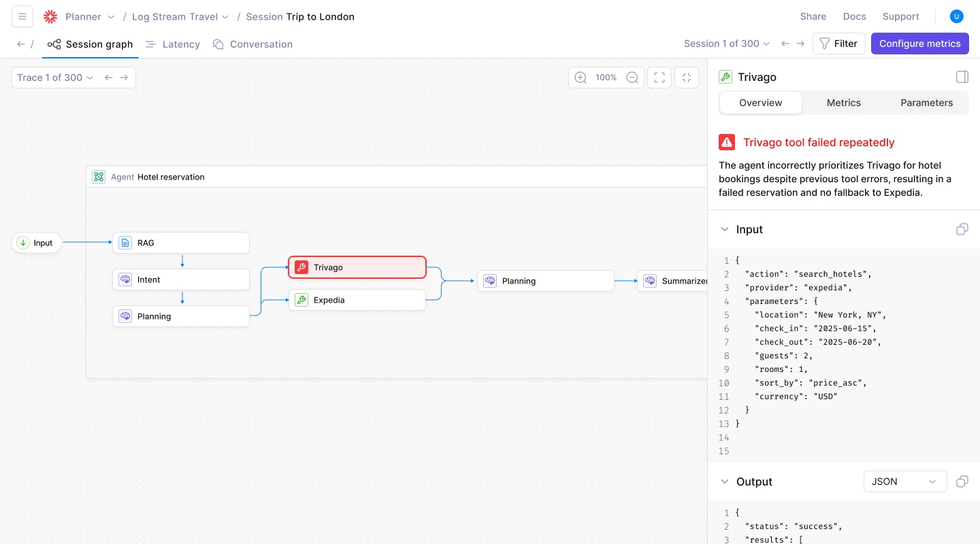Click the Share link
980x544 pixels.
[813, 16]
